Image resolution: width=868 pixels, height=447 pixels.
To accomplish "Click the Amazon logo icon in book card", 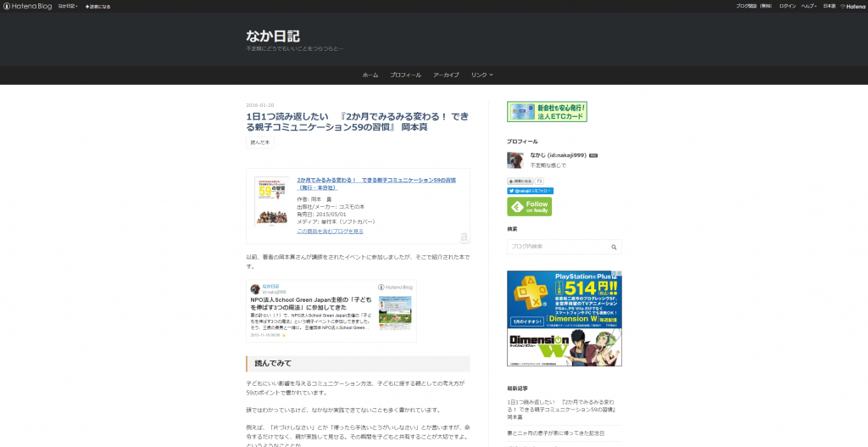I will pyautogui.click(x=464, y=237).
